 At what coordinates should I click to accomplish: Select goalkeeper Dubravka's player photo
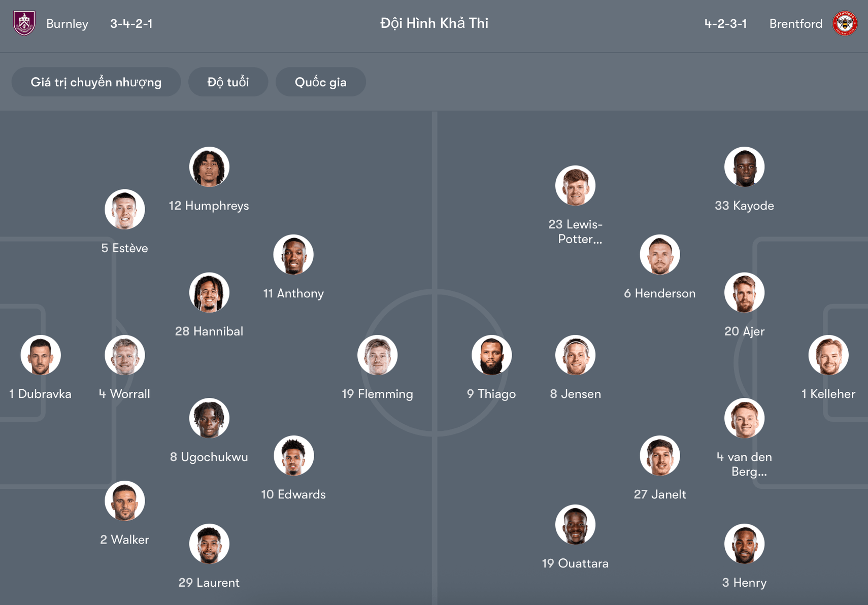[40, 355]
